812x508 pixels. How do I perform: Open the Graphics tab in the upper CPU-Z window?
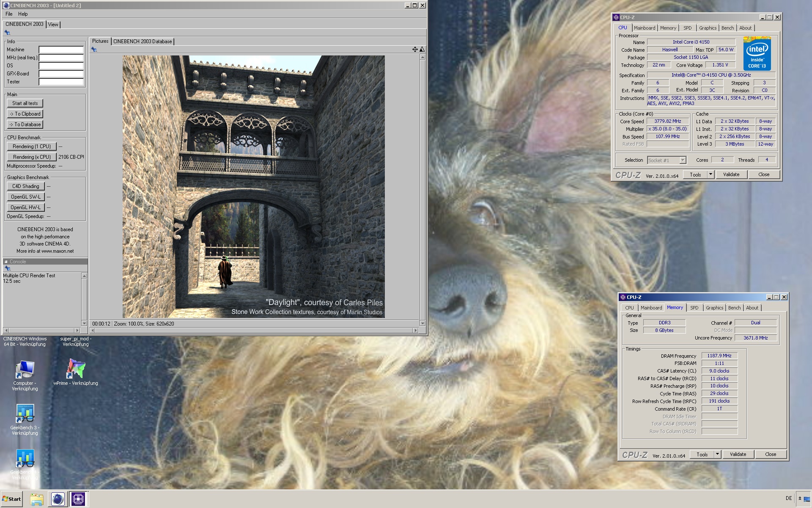708,28
